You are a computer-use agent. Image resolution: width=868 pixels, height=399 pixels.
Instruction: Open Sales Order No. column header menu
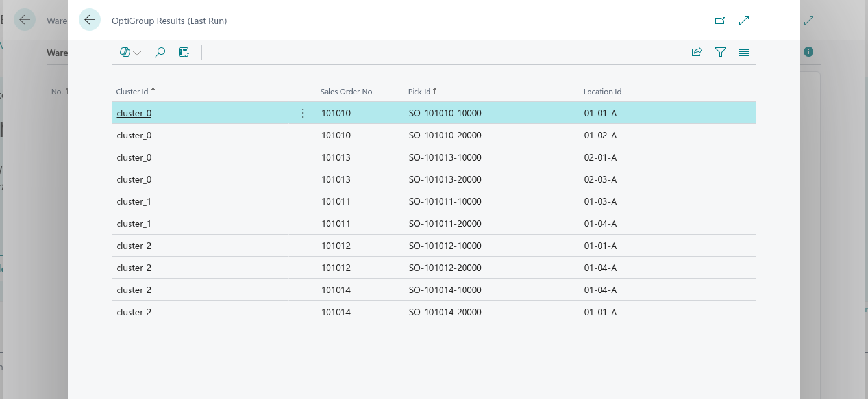[347, 92]
